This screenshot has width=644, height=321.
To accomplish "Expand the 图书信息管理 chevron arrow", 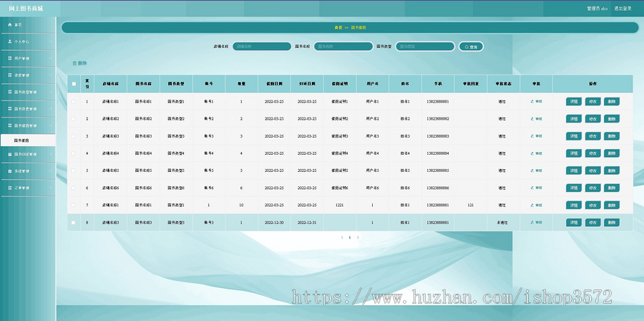I will pos(51,109).
